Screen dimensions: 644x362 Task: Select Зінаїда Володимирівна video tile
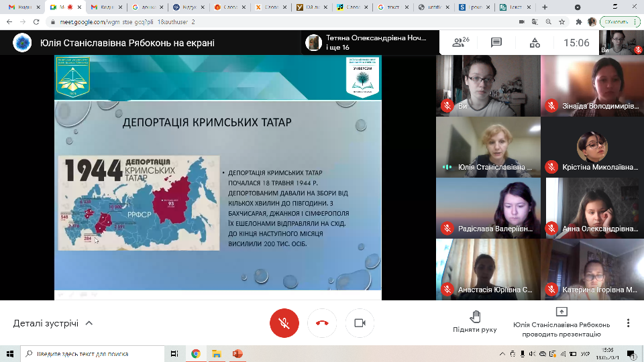[x=592, y=86]
